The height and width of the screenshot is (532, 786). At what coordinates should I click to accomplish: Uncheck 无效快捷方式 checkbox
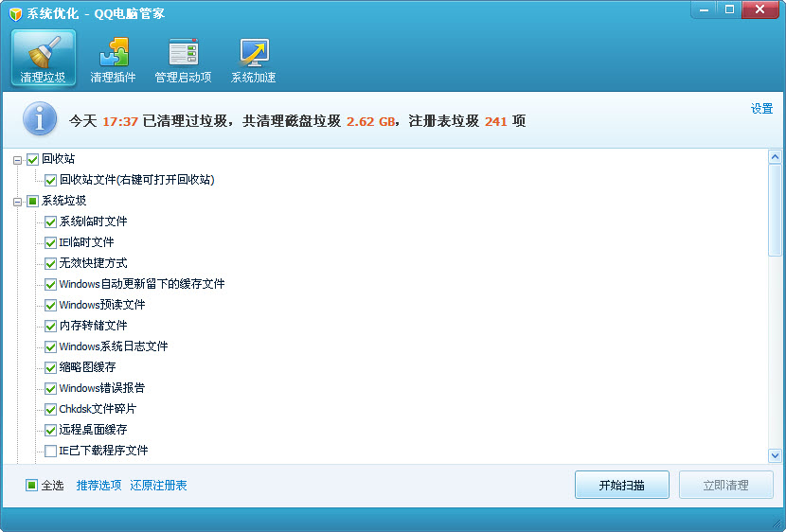50,263
